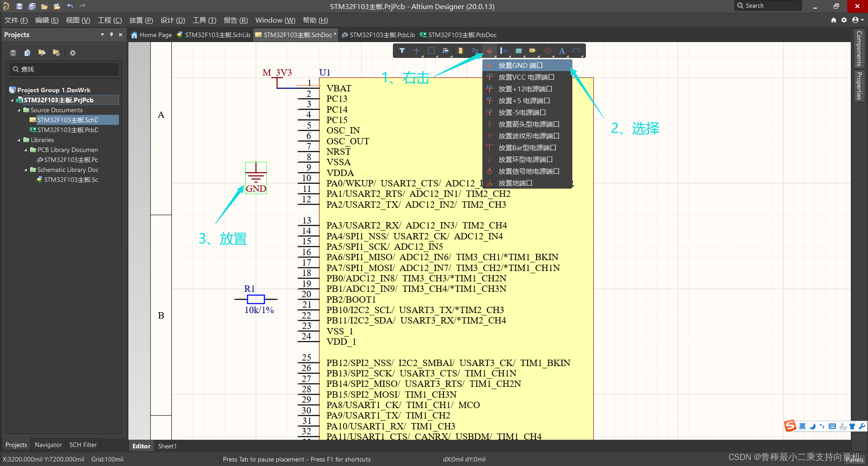Select the place text string A icon
The image size is (868, 466).
tap(561, 51)
